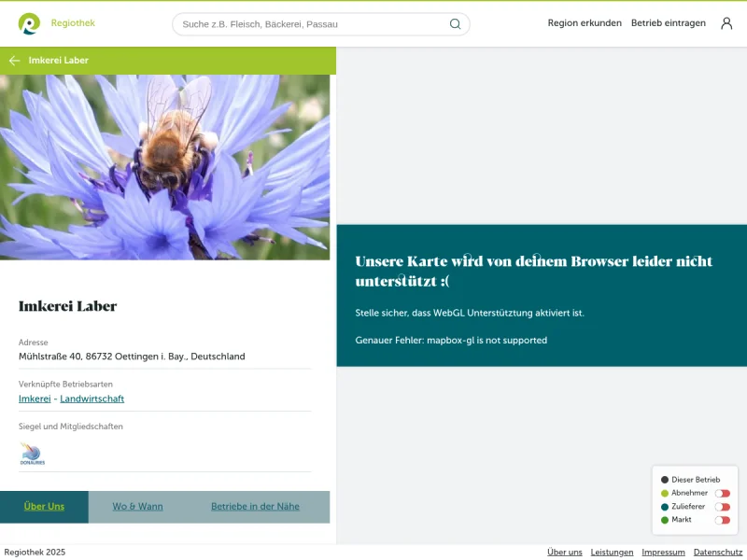
Task: Click the bee on flower photo
Action: point(165,168)
